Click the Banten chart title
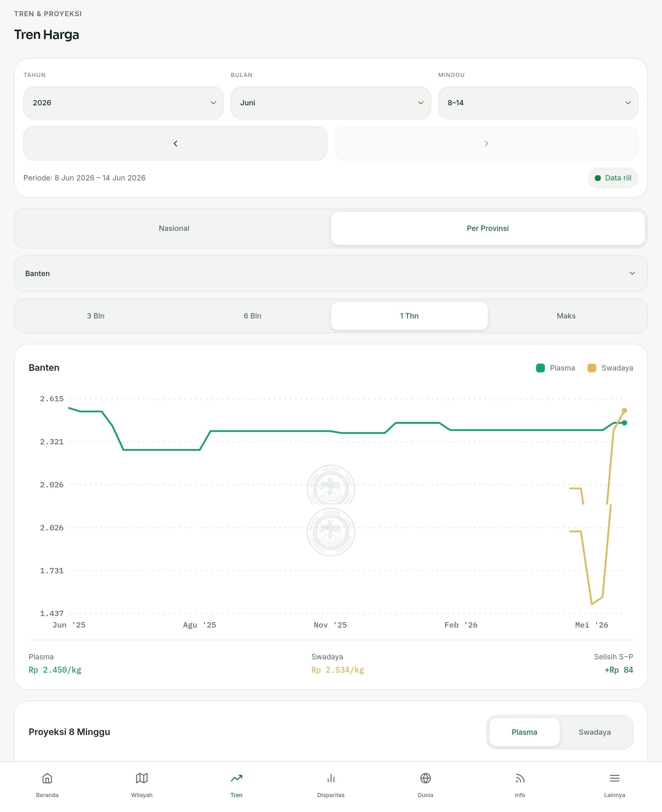662x812 pixels. point(44,368)
